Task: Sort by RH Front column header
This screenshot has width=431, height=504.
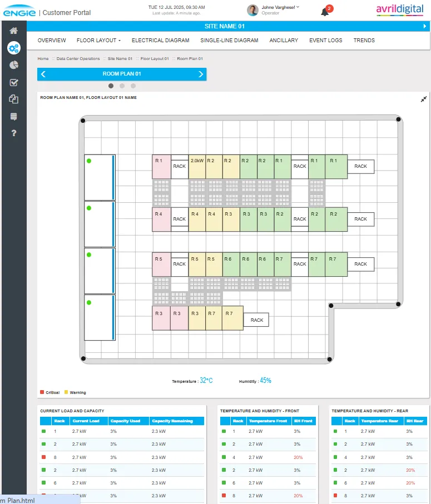Action: click(x=304, y=421)
